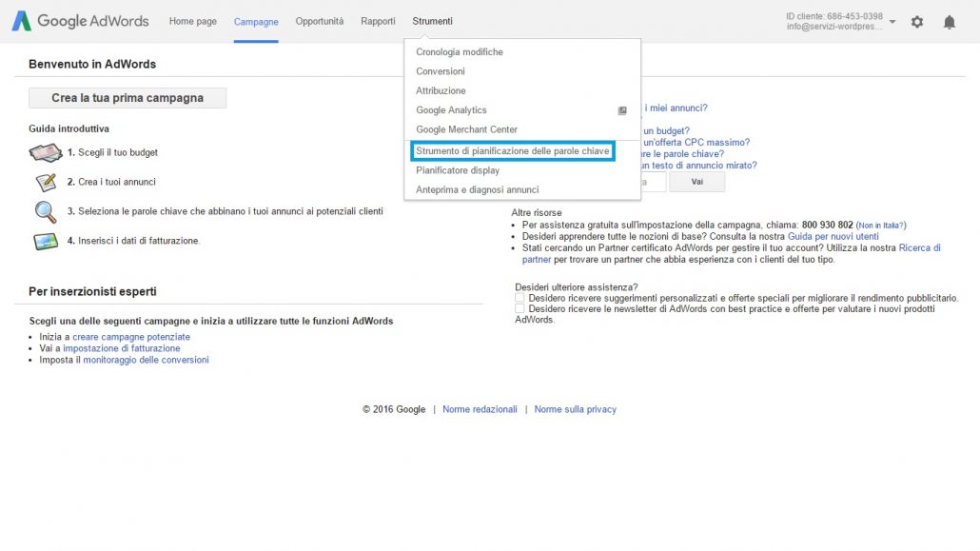Open the notifications bell
Image resolution: width=980 pixels, height=551 pixels.
point(950,22)
